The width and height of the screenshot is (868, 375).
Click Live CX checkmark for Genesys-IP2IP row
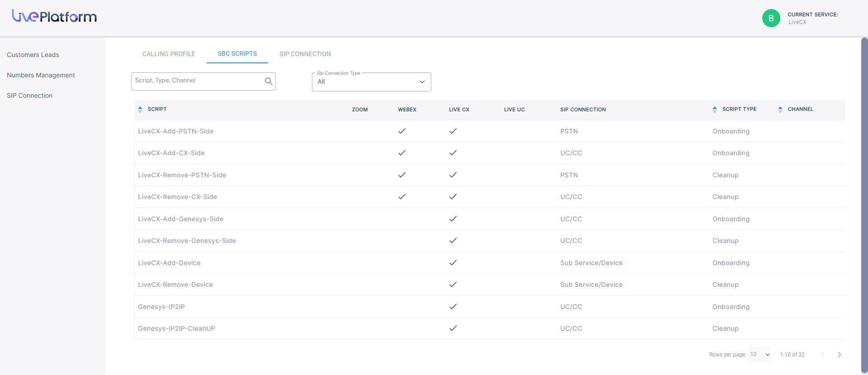pos(453,307)
